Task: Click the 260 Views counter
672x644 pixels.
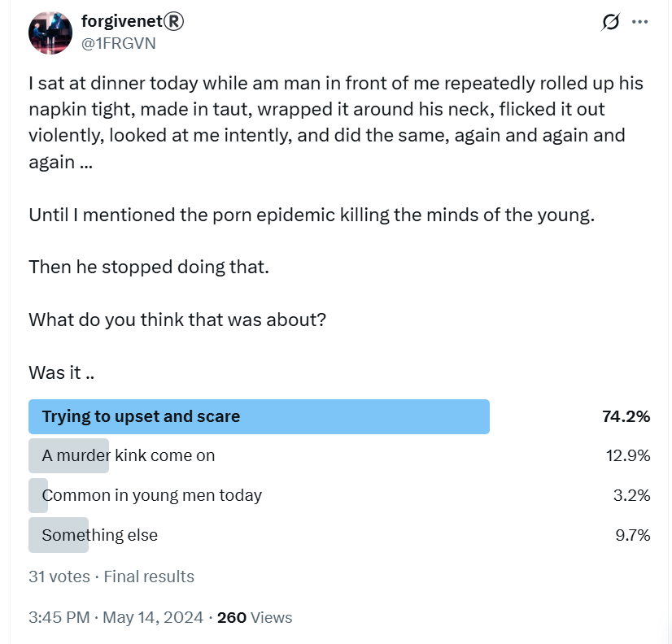Action: point(255,617)
